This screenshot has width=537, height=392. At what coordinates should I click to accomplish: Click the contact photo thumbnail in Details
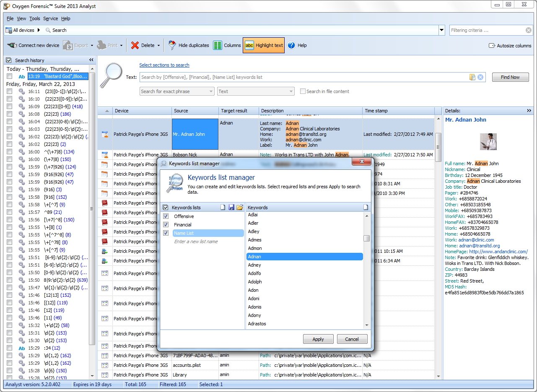[488, 142]
